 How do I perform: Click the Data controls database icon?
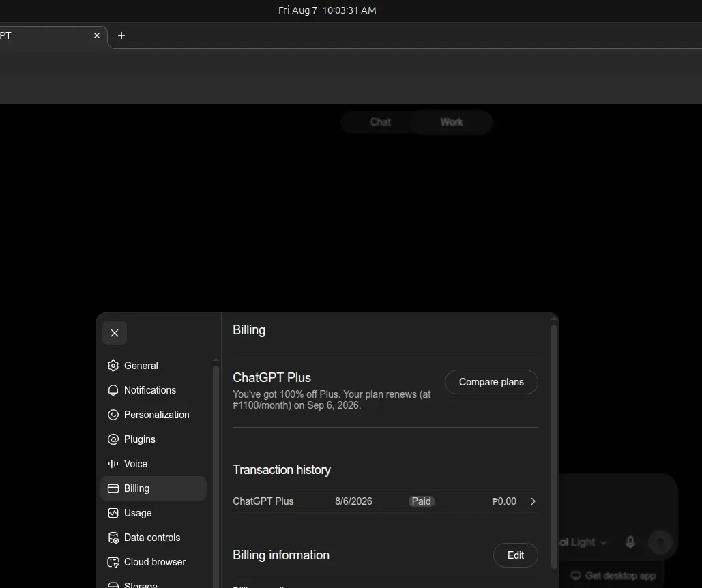pos(113,538)
